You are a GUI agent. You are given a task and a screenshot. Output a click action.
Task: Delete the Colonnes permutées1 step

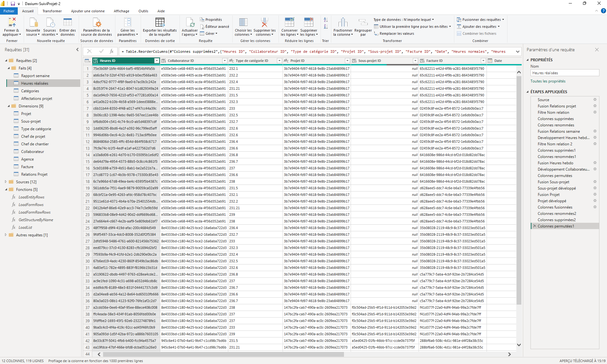click(x=534, y=226)
